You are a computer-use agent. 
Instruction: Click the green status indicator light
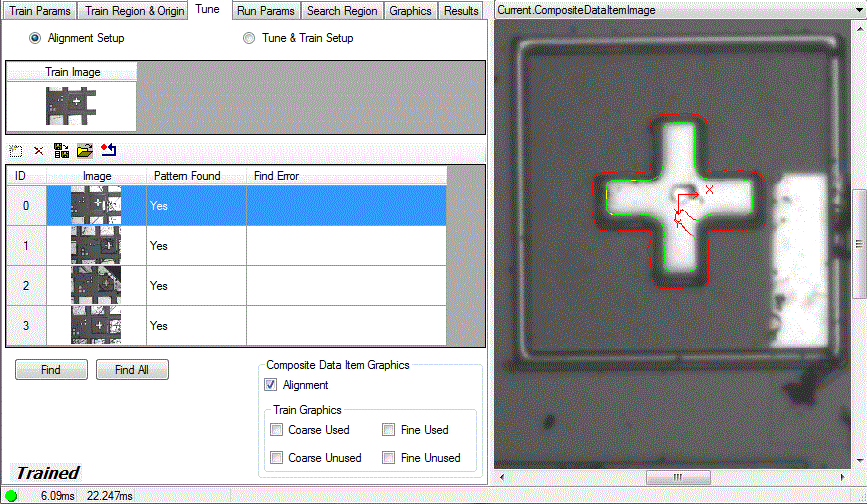pyautogui.click(x=11, y=495)
